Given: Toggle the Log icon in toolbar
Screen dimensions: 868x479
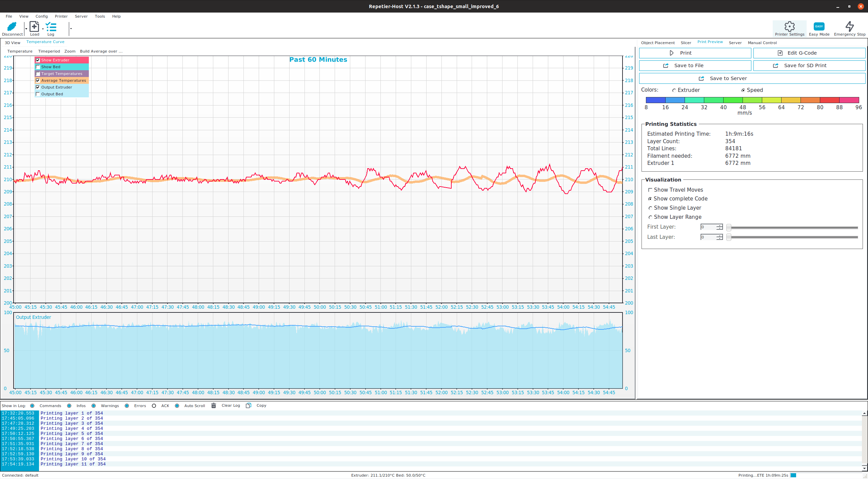Looking at the screenshot, I should tap(51, 27).
